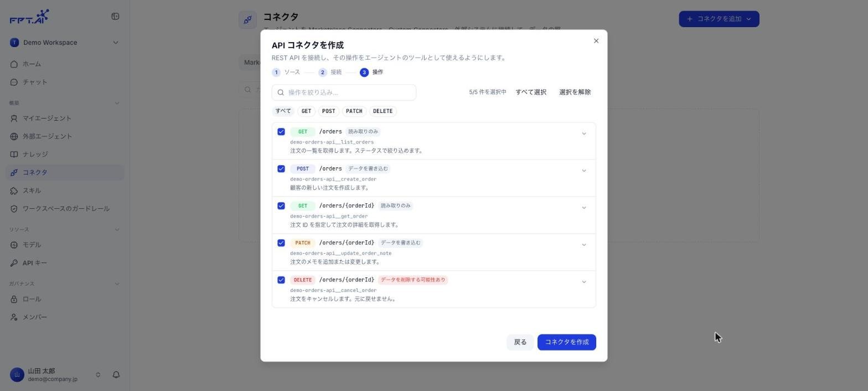This screenshot has width=868, height=391.
Task: Click the Members person icon
Action: coord(14,317)
